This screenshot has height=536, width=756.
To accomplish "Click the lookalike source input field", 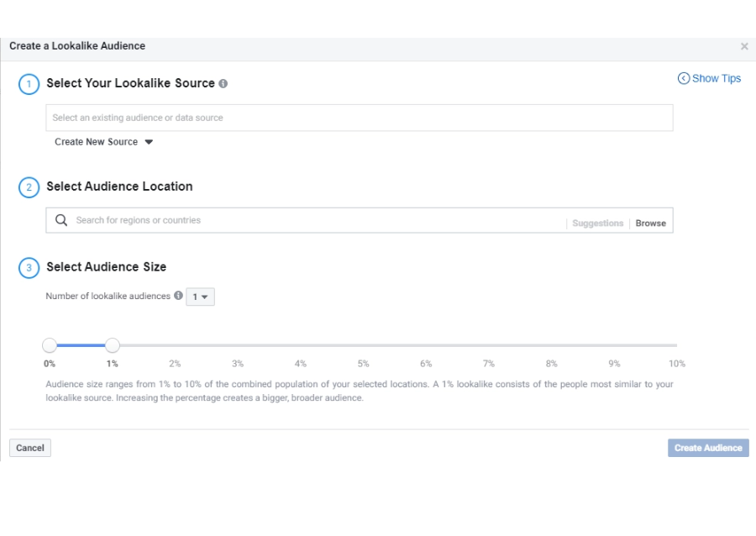I will pos(360,118).
